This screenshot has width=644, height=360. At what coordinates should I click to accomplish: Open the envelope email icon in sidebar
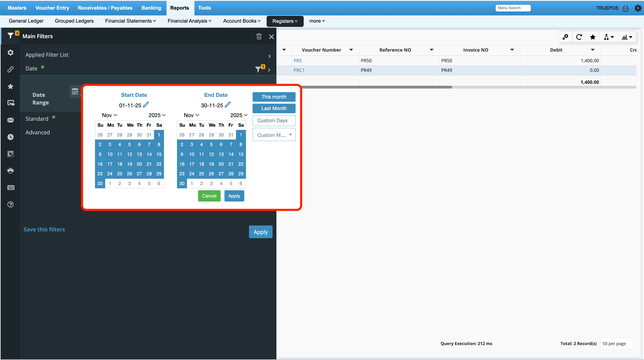(x=10, y=120)
